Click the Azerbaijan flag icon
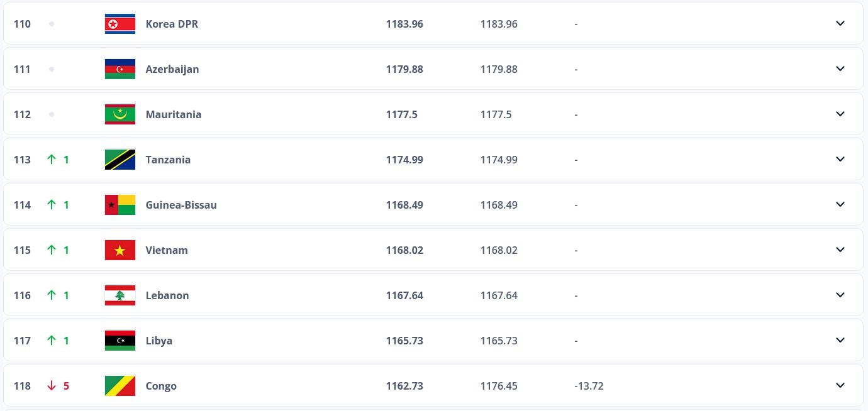The width and height of the screenshot is (868, 411). pos(120,69)
